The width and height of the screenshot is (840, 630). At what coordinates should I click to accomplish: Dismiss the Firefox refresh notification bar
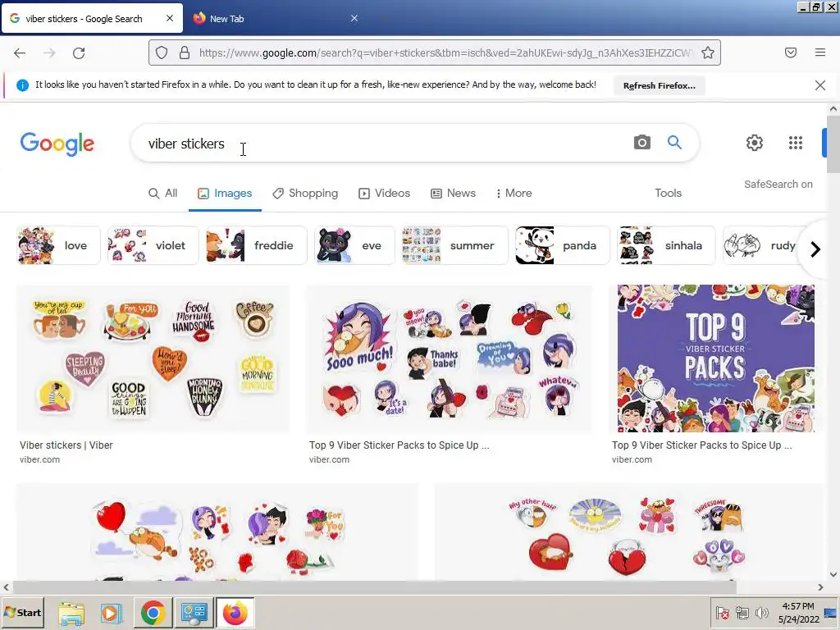[820, 85]
